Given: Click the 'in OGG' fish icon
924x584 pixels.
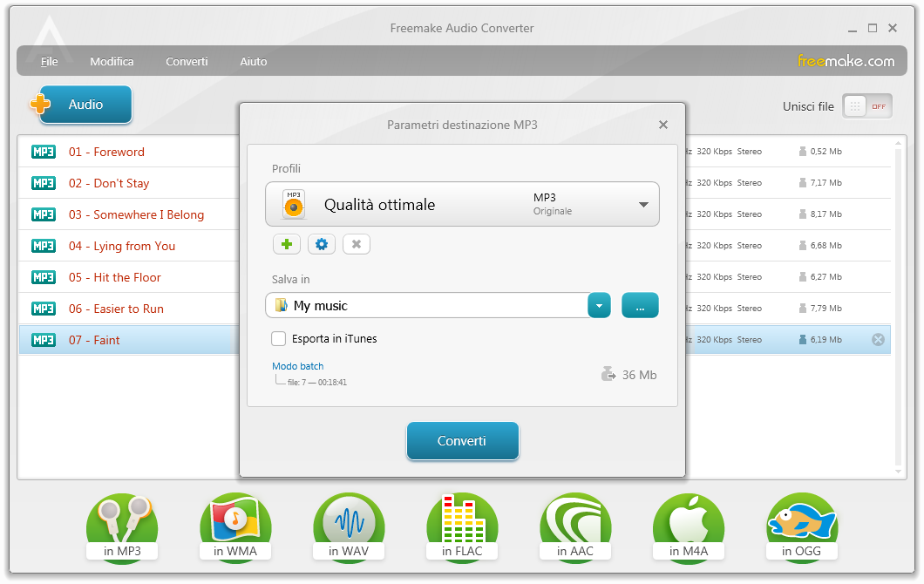Looking at the screenshot, I should coord(801,528).
